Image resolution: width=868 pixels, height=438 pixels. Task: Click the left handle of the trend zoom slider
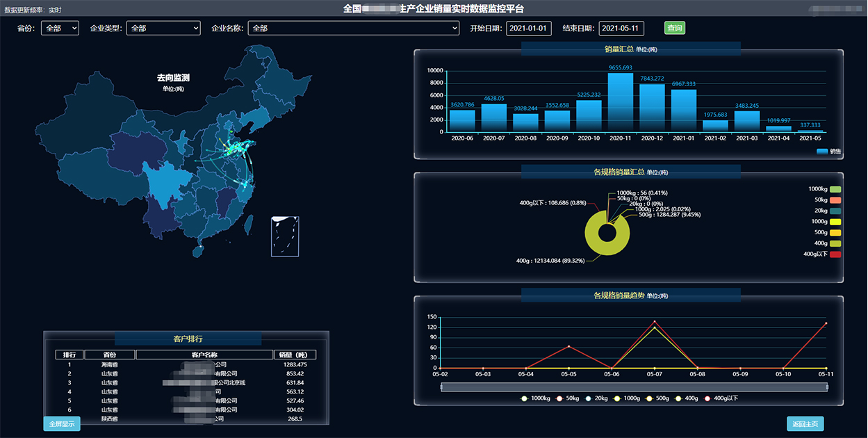pyautogui.click(x=442, y=387)
